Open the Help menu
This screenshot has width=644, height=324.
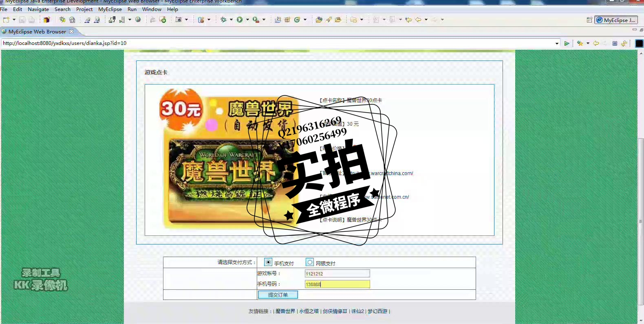pos(172,9)
